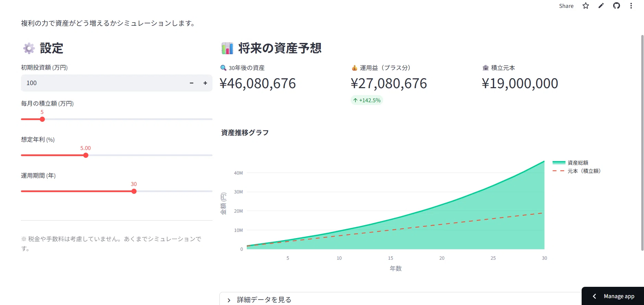Click the 運用期間 slider handle at 30

click(x=134, y=191)
